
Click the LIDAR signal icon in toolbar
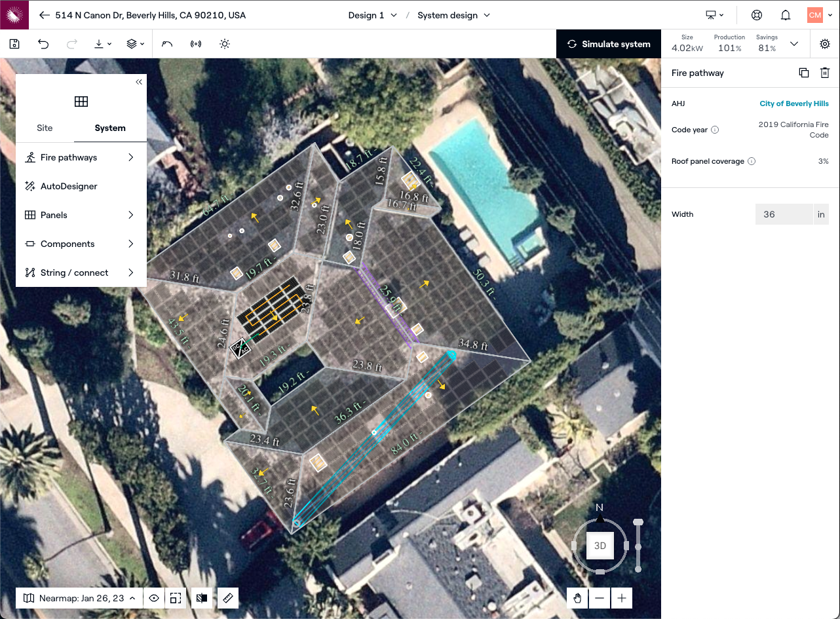click(x=196, y=44)
